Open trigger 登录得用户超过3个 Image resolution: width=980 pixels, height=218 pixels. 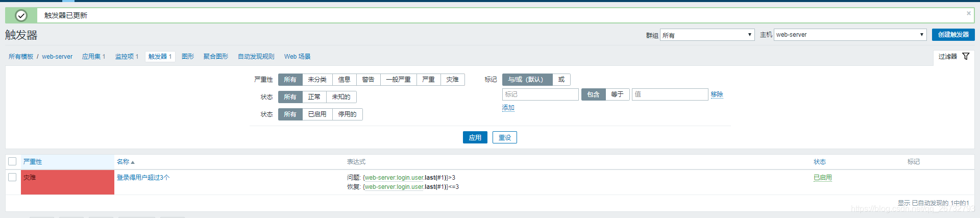(x=143, y=178)
